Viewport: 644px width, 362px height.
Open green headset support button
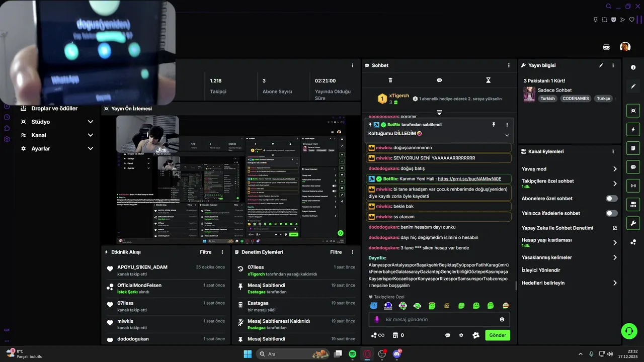[x=629, y=330]
